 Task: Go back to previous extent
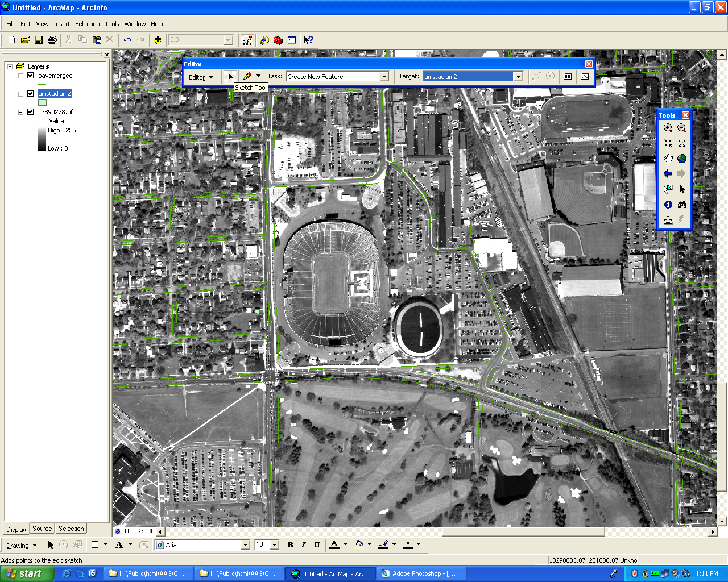[668, 174]
